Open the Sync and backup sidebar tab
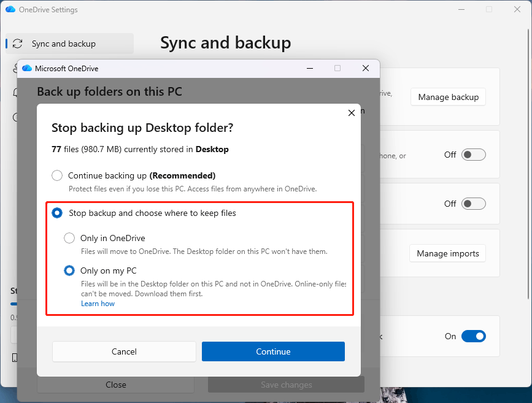532x403 pixels. 70,44
